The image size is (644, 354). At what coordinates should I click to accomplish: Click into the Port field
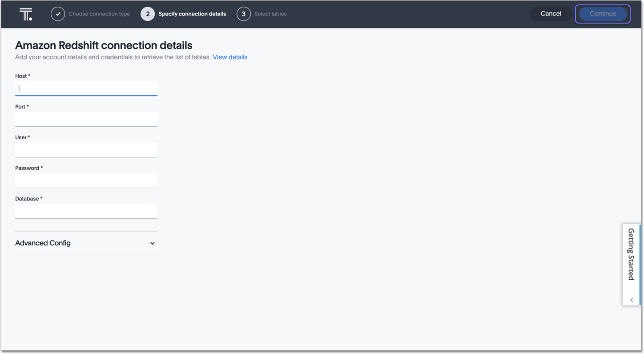tap(86, 119)
